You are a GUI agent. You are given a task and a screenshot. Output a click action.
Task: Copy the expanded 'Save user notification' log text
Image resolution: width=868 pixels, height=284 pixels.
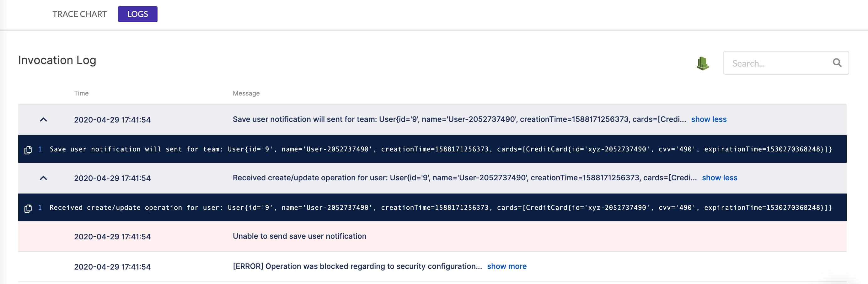point(28,150)
